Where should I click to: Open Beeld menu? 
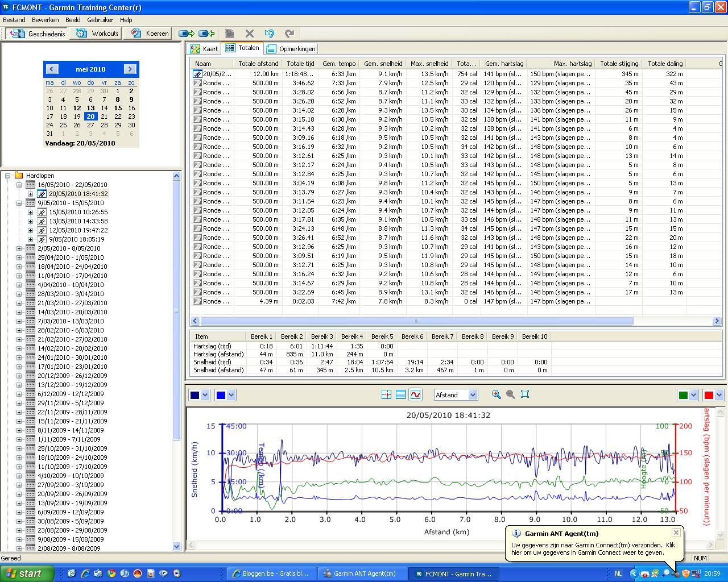[x=73, y=20]
